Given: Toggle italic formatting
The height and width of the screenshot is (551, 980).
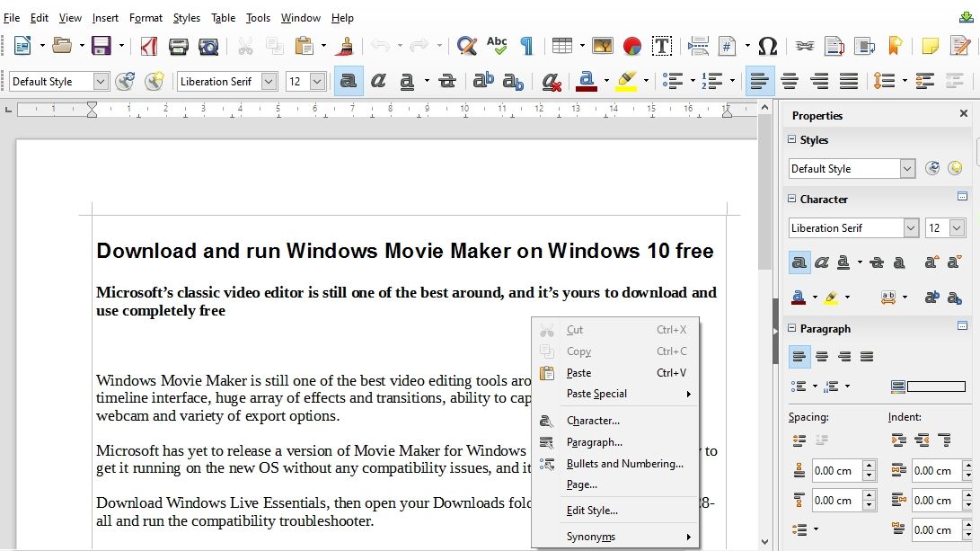Looking at the screenshot, I should (377, 81).
